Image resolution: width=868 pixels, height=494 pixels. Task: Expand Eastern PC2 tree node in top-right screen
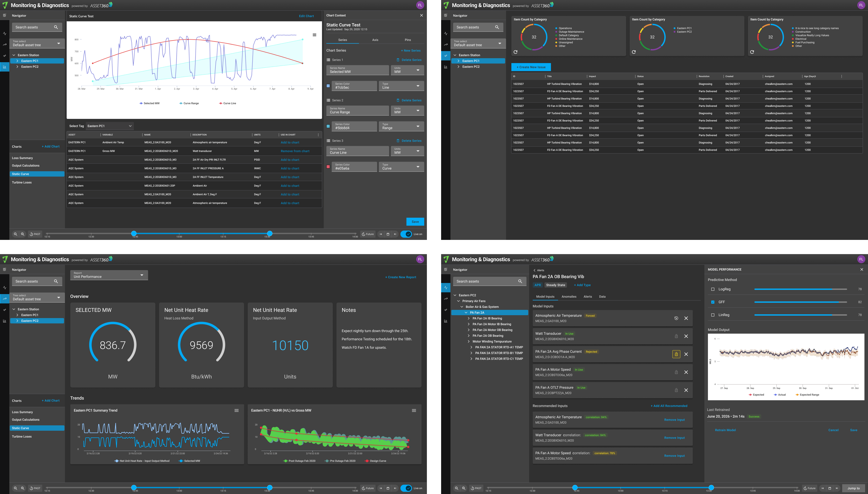(x=458, y=67)
